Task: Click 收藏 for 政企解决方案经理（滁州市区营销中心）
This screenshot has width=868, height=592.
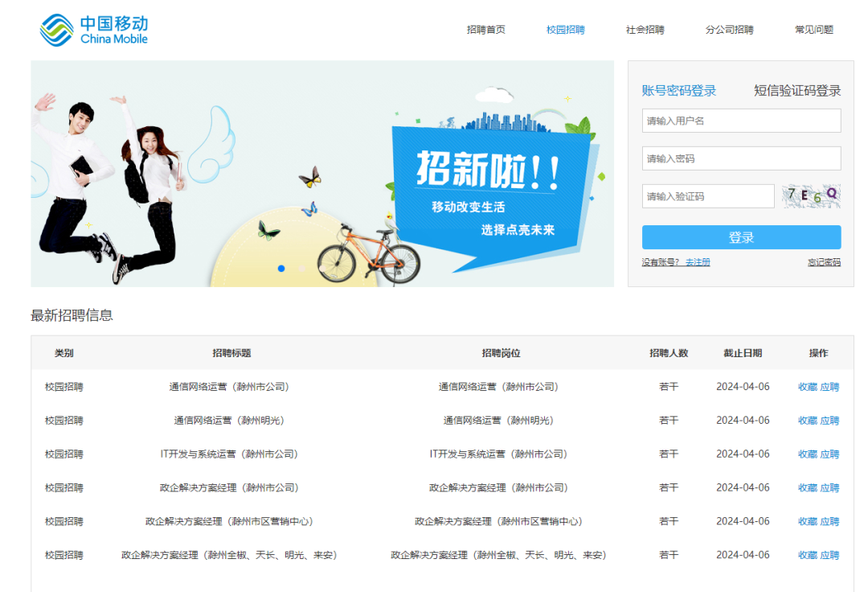Action: tap(807, 522)
